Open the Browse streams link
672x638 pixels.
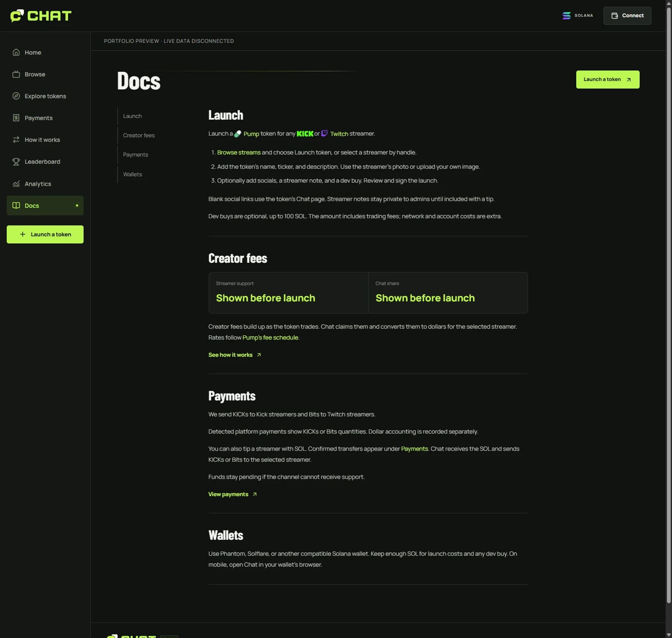pyautogui.click(x=239, y=153)
